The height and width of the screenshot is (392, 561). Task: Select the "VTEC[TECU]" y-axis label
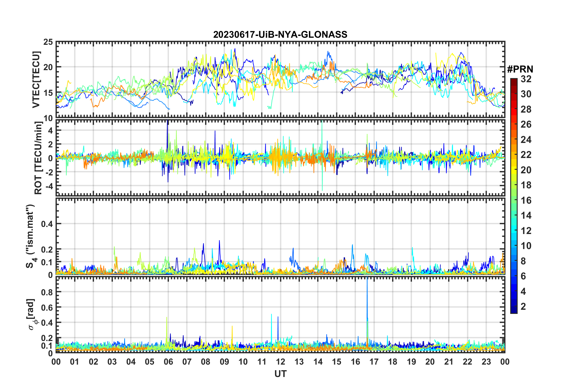(36, 80)
